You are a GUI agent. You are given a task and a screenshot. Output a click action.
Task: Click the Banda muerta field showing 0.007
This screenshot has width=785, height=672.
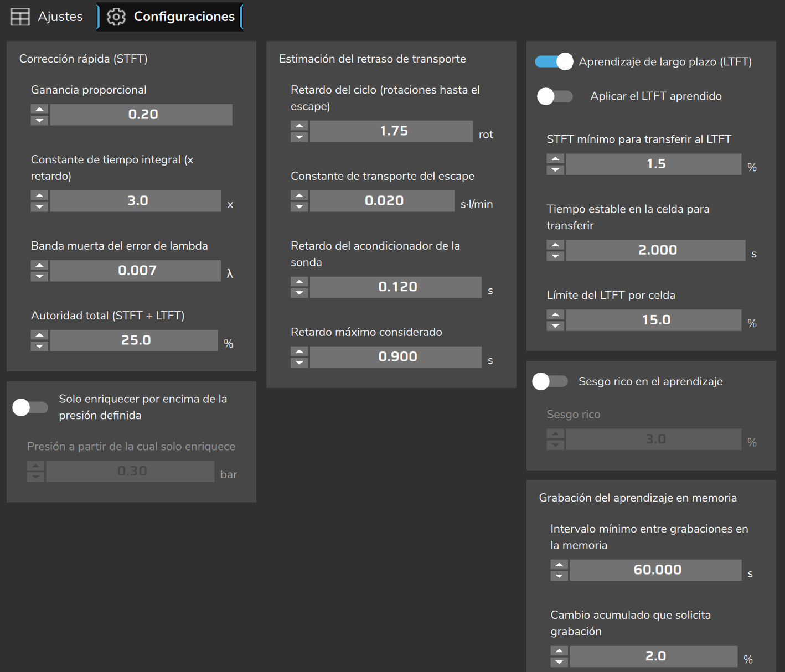pos(136,271)
